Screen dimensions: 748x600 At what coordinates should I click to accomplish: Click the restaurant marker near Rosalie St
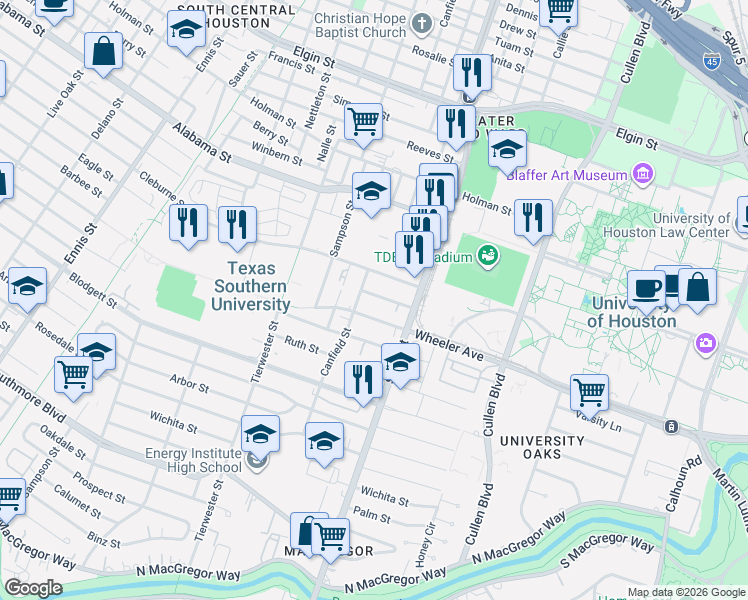coord(472,76)
